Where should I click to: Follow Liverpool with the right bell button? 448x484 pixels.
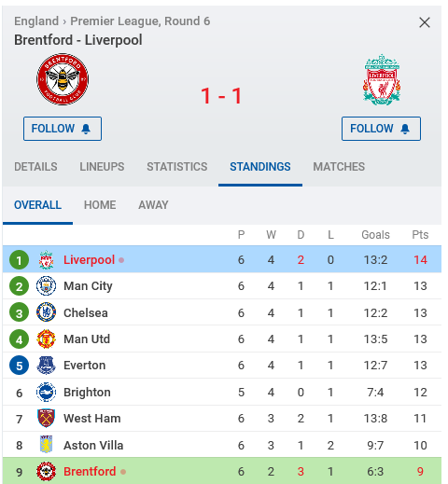pyautogui.click(x=381, y=129)
